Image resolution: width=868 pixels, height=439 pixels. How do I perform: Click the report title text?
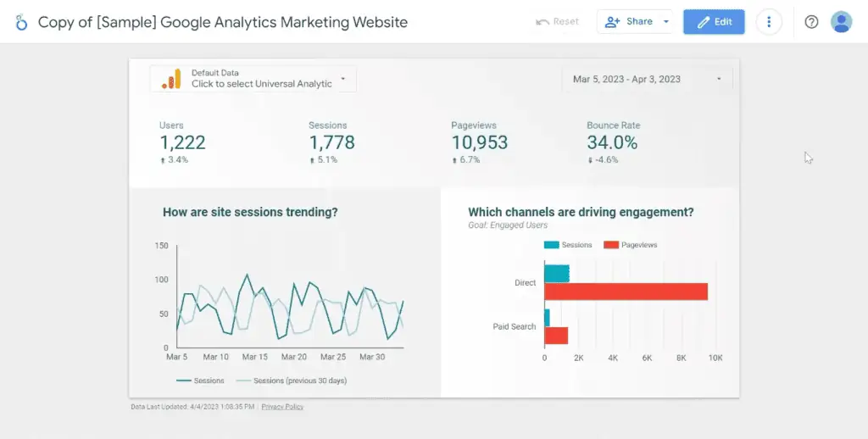click(223, 22)
